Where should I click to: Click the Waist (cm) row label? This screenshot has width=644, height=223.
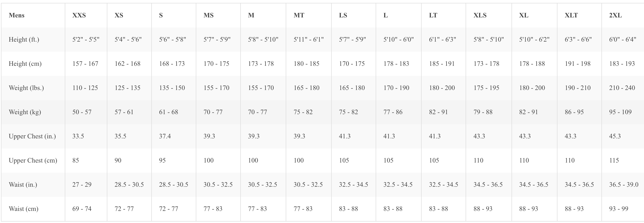[x=23, y=209]
